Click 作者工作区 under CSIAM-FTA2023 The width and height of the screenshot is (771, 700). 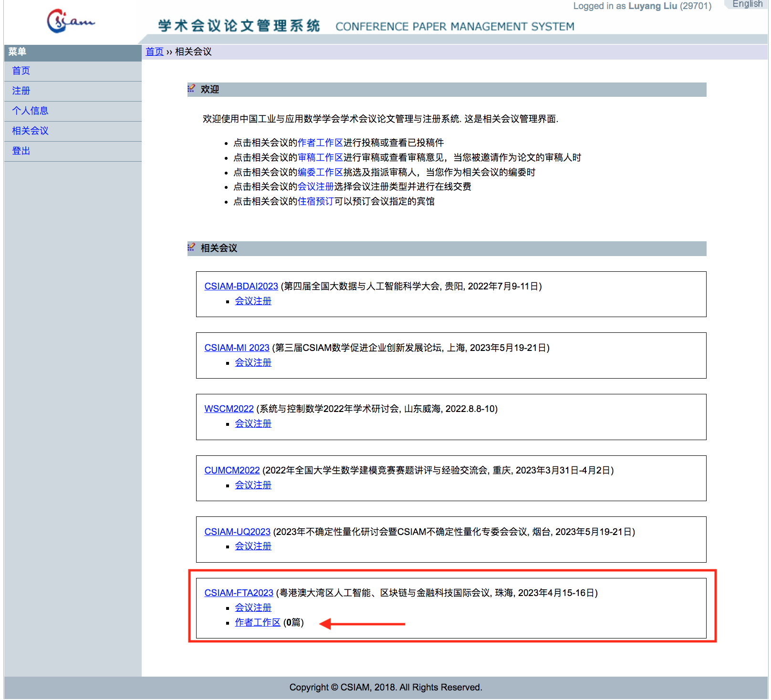tap(258, 623)
